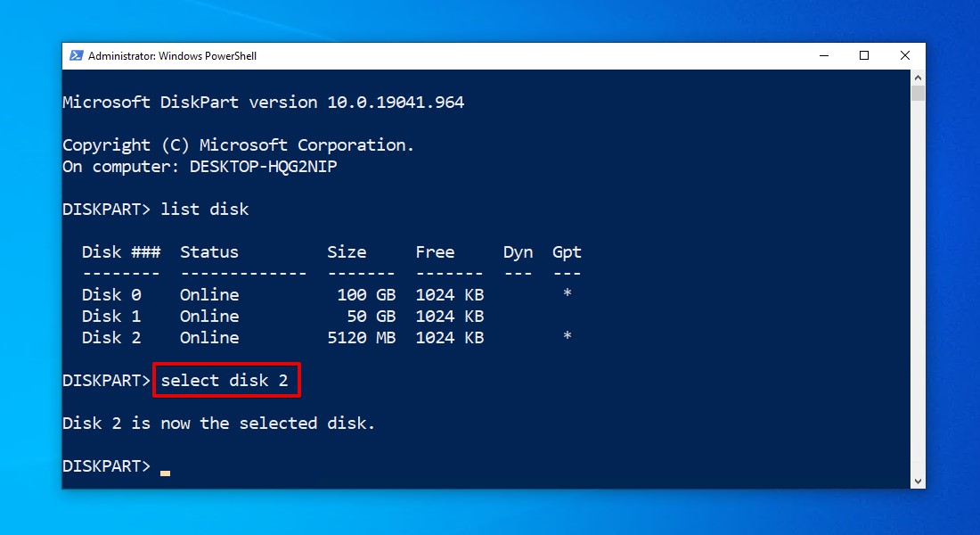Image resolution: width=980 pixels, height=535 pixels.
Task: Click the 'Dyn' column header
Action: 519,252
